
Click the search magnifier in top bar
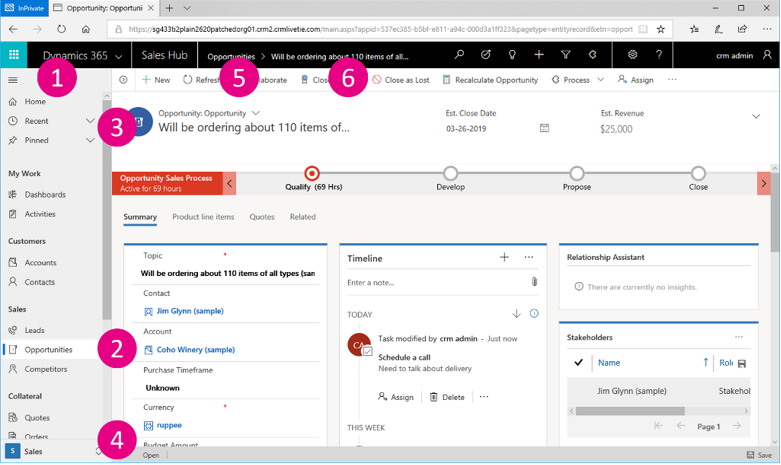[x=459, y=55]
